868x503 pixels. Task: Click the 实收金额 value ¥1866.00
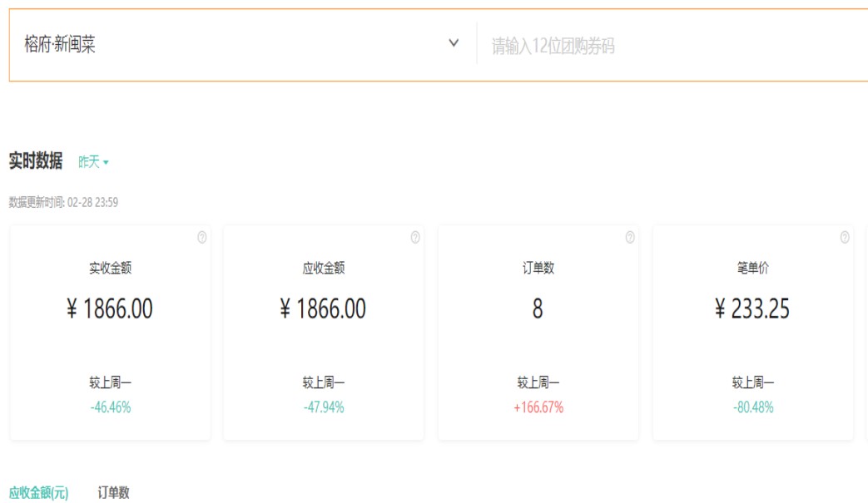[110, 309]
